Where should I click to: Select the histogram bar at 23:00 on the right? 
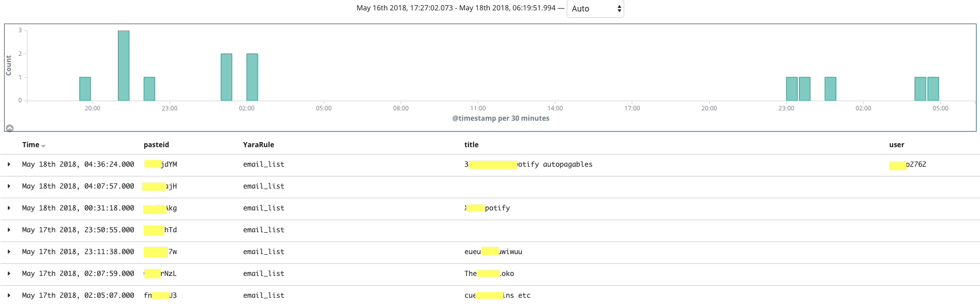(x=792, y=89)
